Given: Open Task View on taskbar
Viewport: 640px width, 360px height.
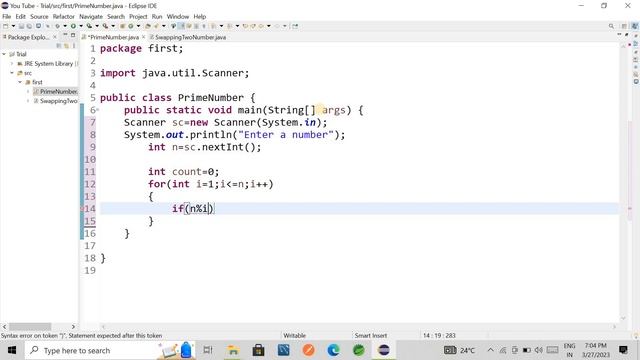Looking at the screenshot, I should [x=208, y=350].
